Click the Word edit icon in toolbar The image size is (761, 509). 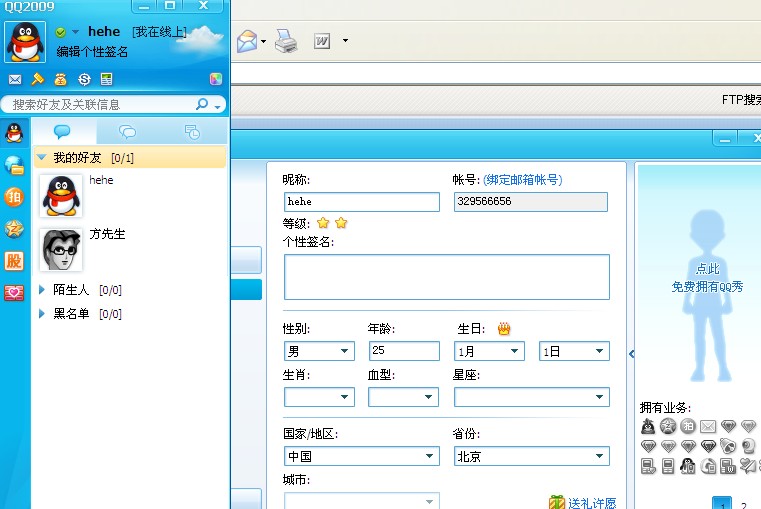(322, 41)
